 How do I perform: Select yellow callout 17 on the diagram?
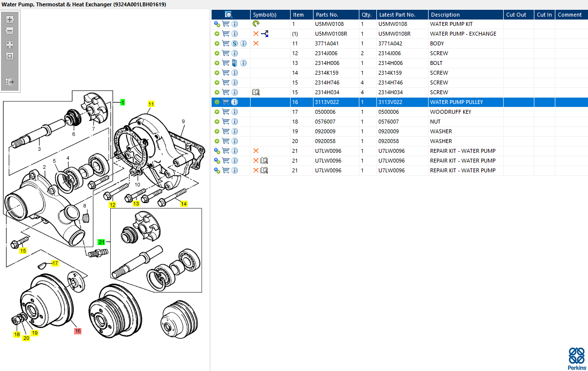pyautogui.click(x=55, y=263)
